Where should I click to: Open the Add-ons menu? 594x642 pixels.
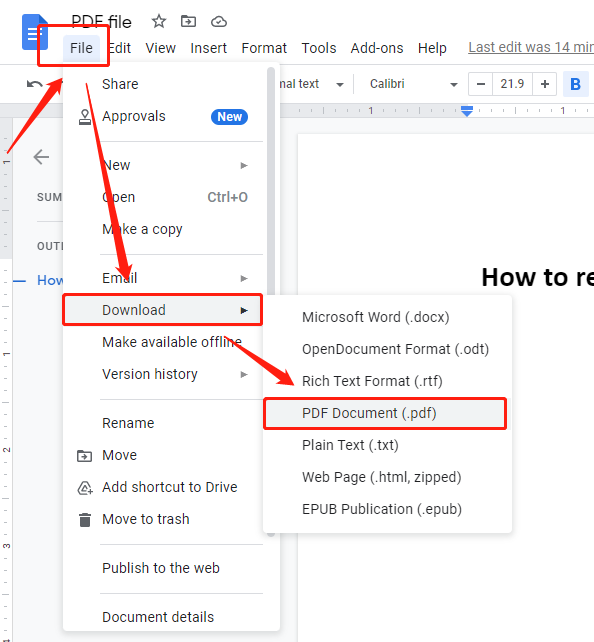click(x=377, y=48)
